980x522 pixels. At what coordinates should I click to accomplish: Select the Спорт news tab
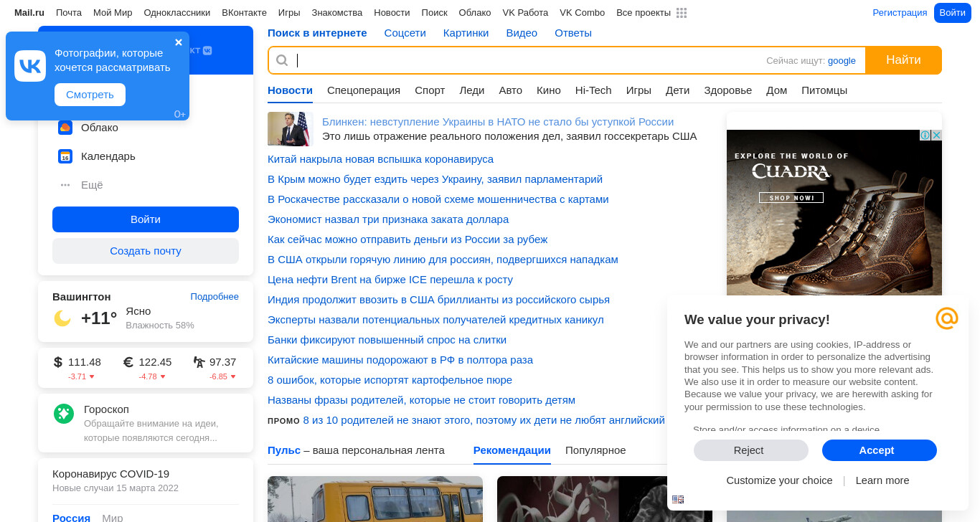coord(430,90)
